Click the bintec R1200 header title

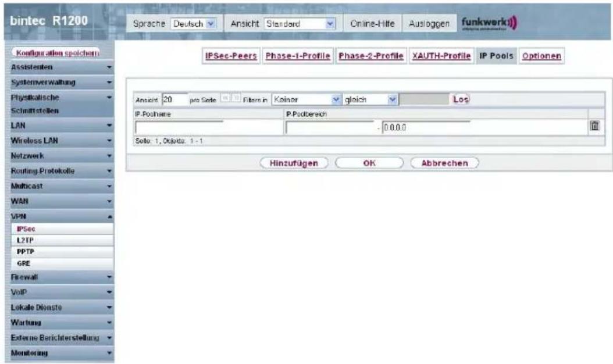(49, 21)
